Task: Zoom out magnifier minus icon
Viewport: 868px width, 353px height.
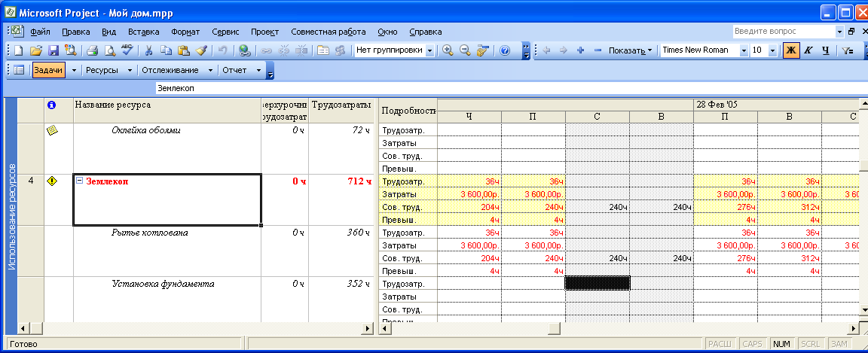Action: pyautogui.click(x=465, y=50)
